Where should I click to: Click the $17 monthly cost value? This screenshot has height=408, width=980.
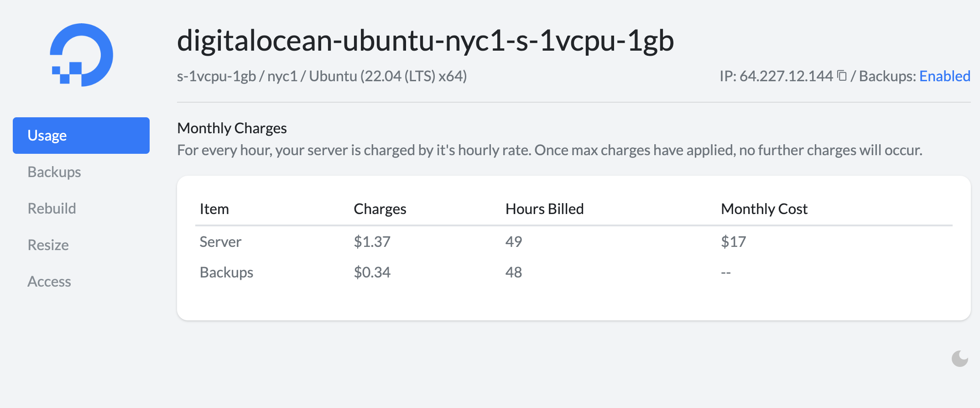[733, 241]
